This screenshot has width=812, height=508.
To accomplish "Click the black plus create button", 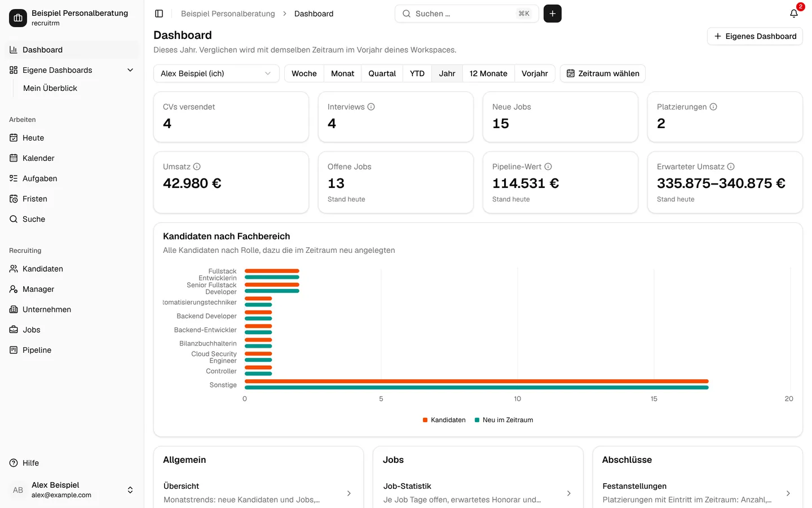I will [x=553, y=14].
